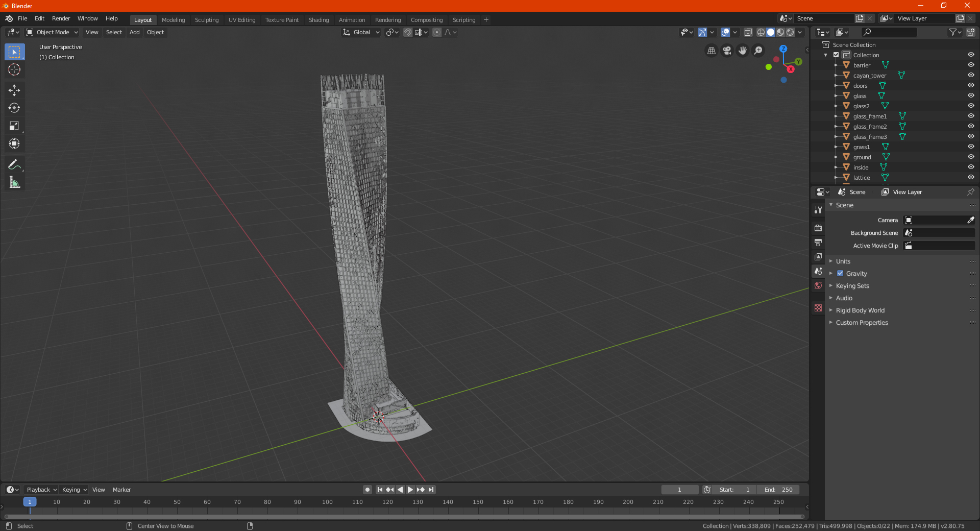
Task: Toggle X-ray mode in viewport
Action: pyautogui.click(x=748, y=32)
